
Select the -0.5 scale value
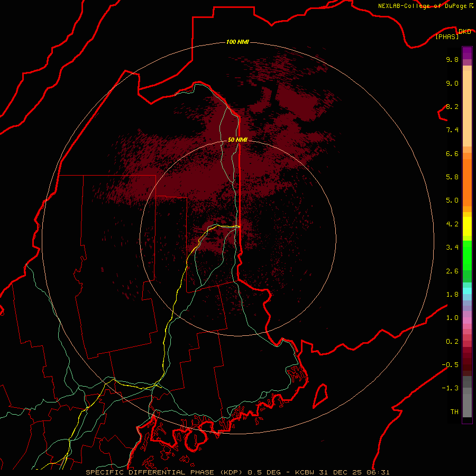point(450,364)
